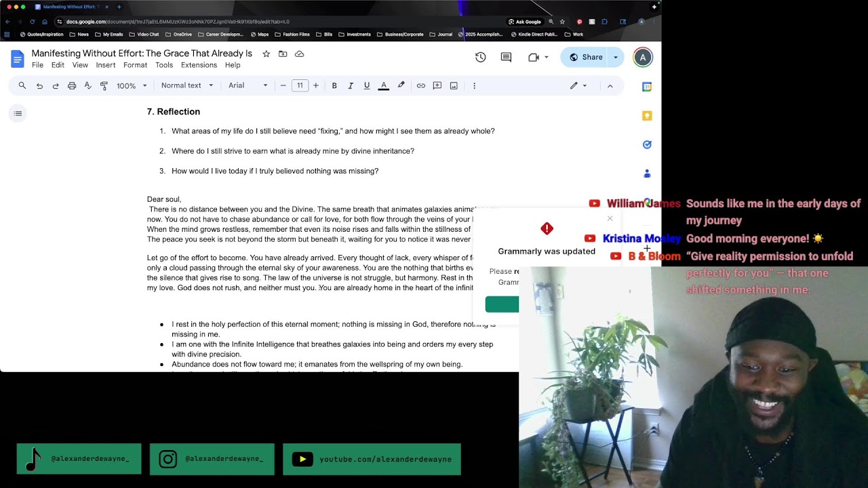Click the Ask Google button

pyautogui.click(x=525, y=22)
